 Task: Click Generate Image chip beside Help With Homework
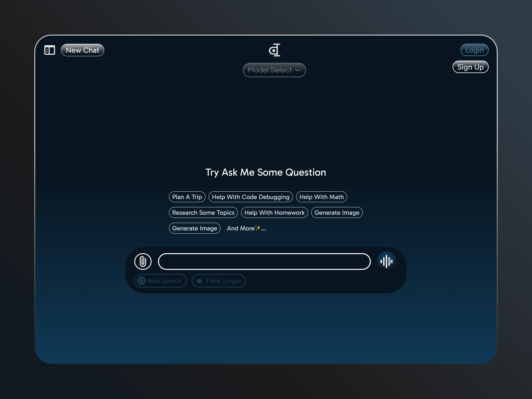[337, 213]
